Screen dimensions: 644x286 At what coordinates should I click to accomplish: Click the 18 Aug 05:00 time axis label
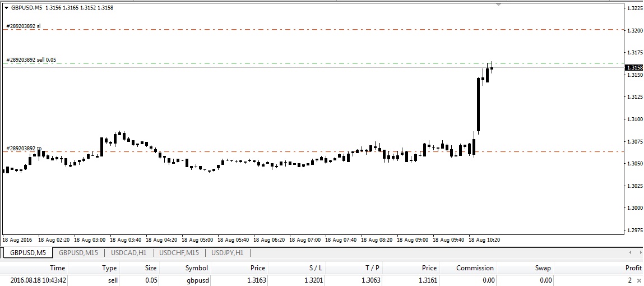197,239
